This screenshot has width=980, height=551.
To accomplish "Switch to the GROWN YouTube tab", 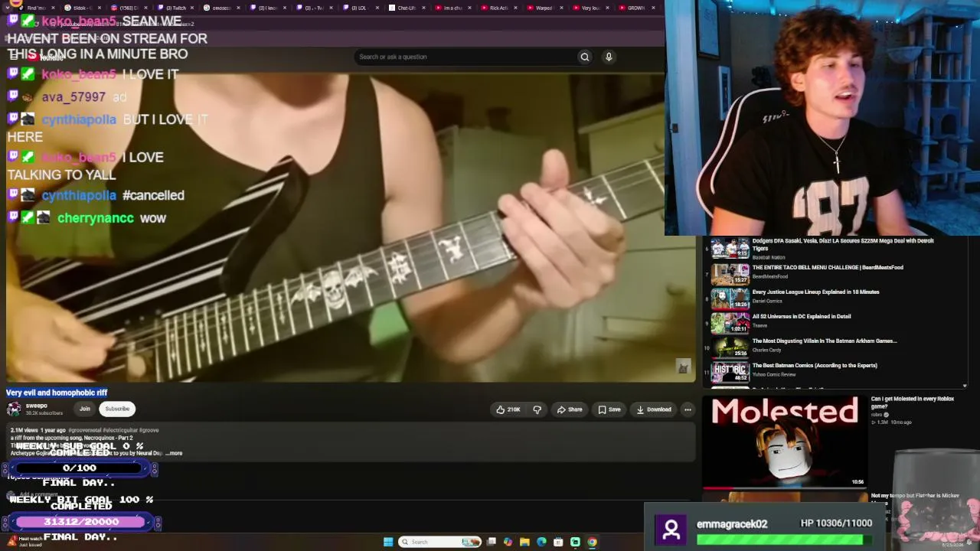I will (635, 8).
